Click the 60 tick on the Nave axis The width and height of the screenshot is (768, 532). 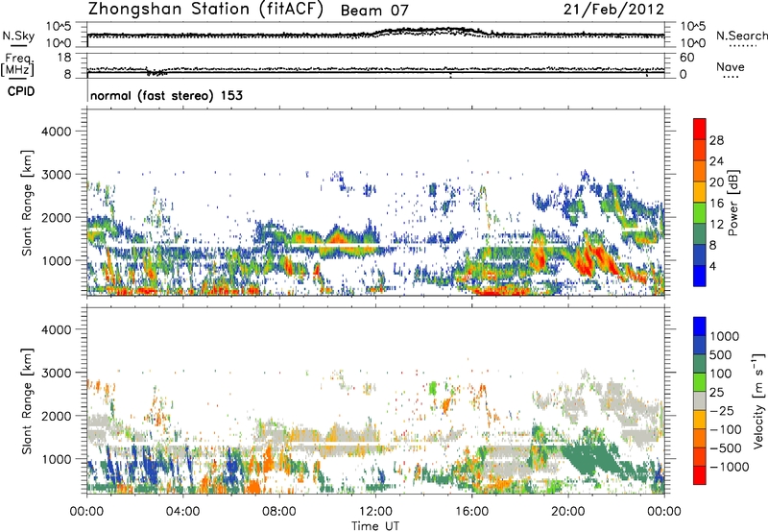tap(686, 58)
